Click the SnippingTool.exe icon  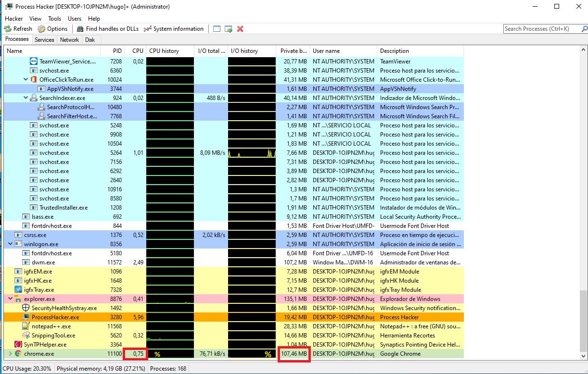point(26,336)
